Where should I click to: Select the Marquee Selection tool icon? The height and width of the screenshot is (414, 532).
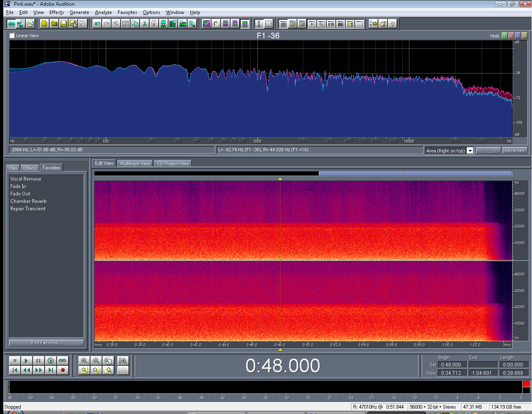click(x=268, y=24)
